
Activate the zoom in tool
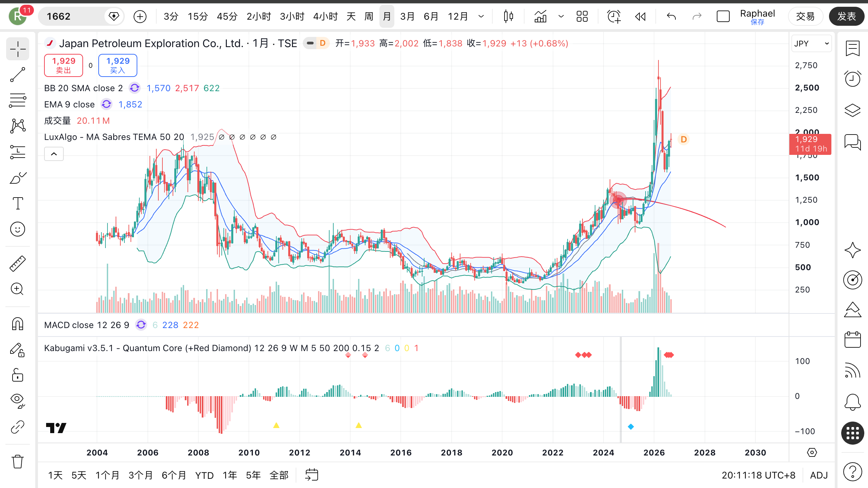click(x=18, y=289)
